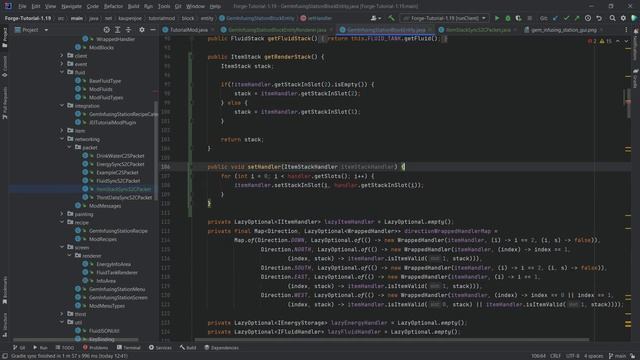
Task: Open the Gradle tool window on right
Action: [x=636, y=78]
